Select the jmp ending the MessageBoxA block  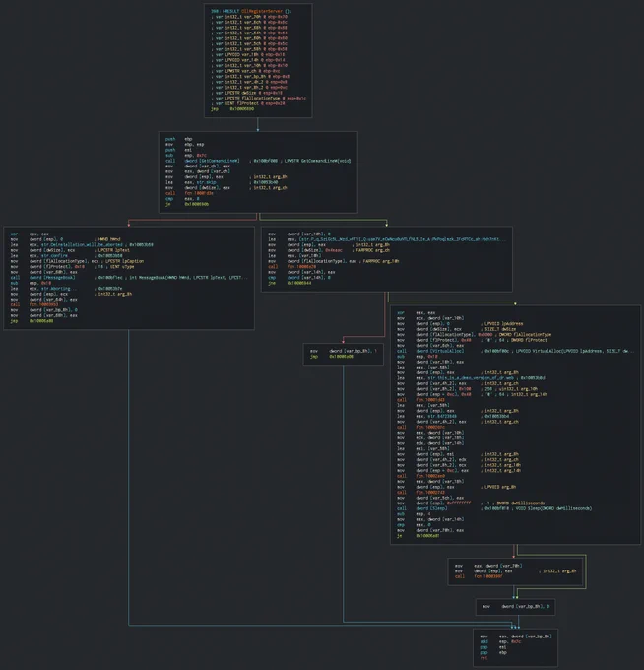point(32,321)
